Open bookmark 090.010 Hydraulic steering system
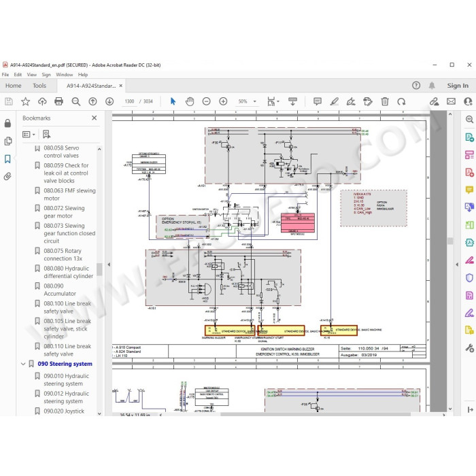This screenshot has height=476, width=476. tap(65, 379)
